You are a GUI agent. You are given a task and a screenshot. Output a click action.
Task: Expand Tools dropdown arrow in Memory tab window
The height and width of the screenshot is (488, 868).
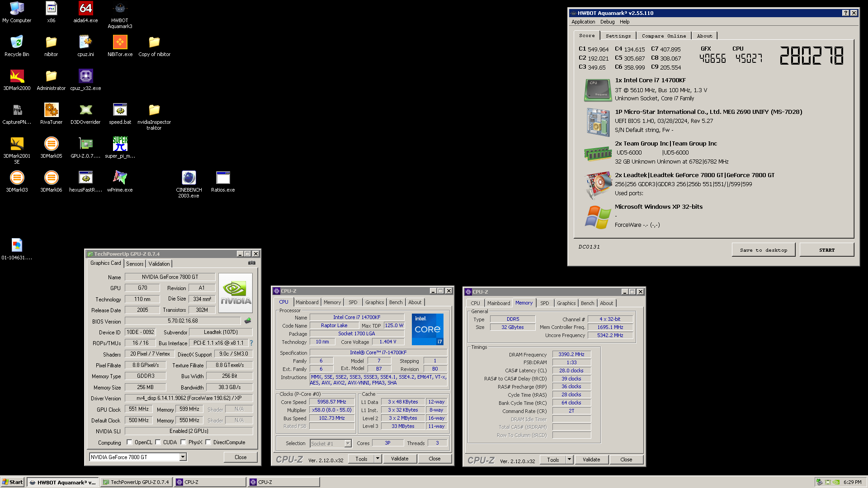(569, 460)
